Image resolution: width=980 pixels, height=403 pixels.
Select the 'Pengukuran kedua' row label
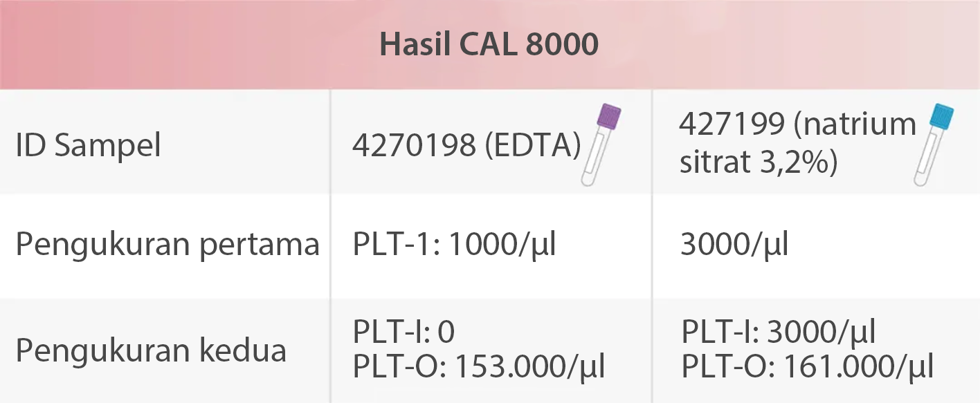click(151, 350)
